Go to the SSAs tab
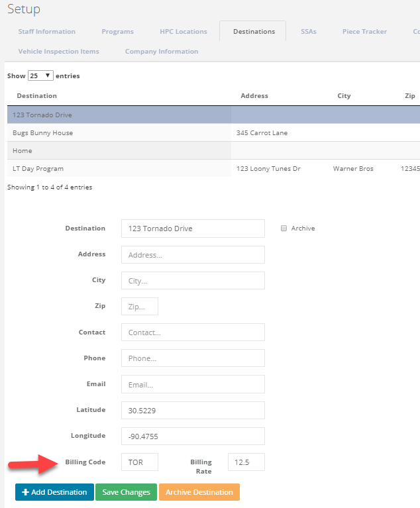Screen dimensions: 420x508 (x=308, y=32)
